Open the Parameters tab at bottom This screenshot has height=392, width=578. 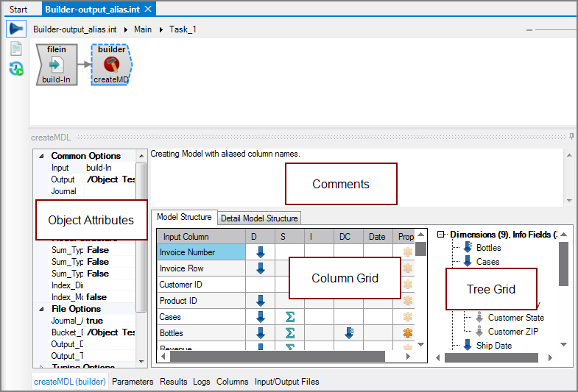[x=133, y=382]
